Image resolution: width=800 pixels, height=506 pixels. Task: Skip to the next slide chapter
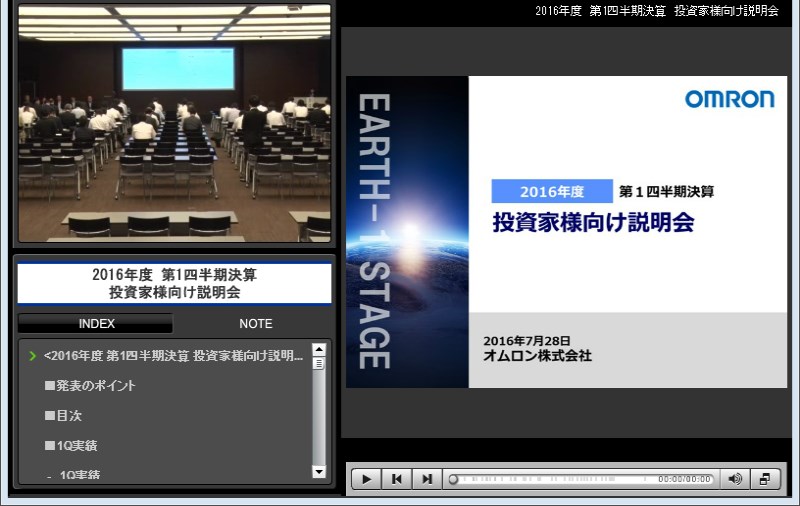pos(427,479)
